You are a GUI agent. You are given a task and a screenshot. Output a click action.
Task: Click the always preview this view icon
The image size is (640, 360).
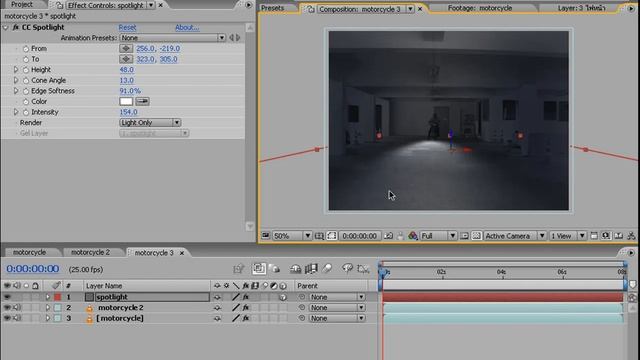pos(265,236)
